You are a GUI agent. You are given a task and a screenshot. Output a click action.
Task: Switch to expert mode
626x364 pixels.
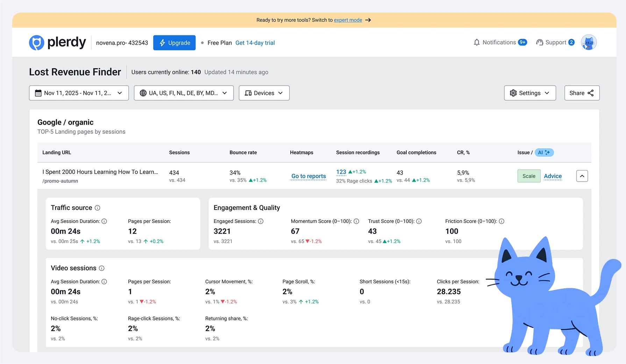pos(348,20)
